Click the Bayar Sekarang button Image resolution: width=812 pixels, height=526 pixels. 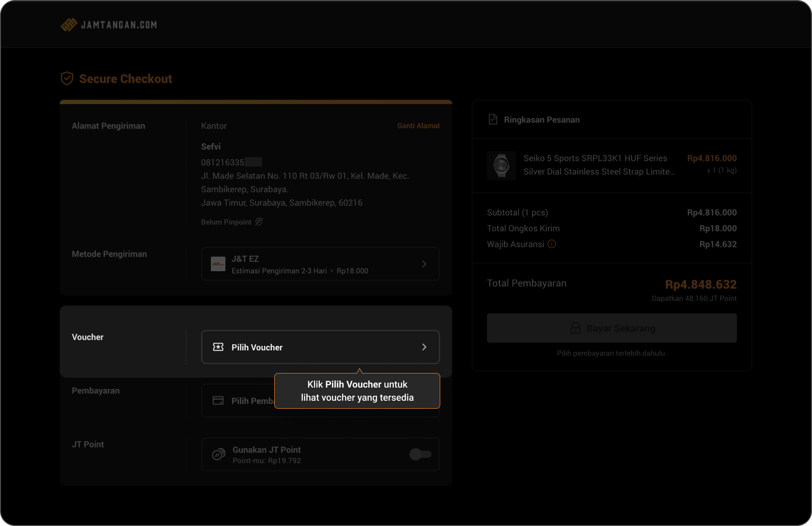(x=612, y=328)
